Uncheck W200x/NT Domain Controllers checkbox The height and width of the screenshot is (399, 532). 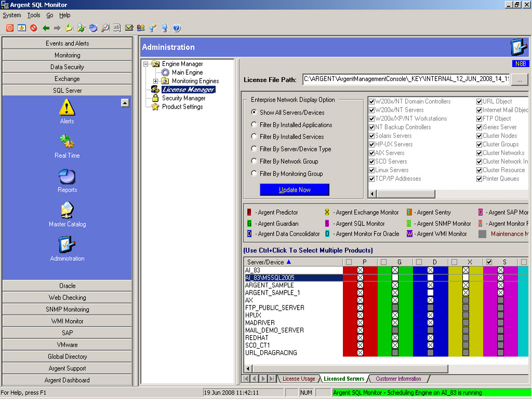point(372,101)
